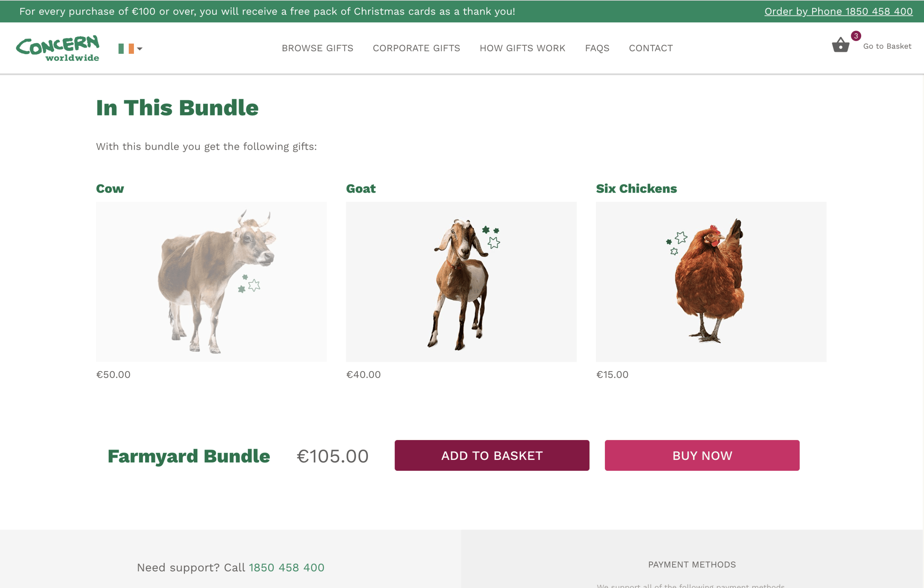Open the Six Chickens gift image

[x=711, y=281]
